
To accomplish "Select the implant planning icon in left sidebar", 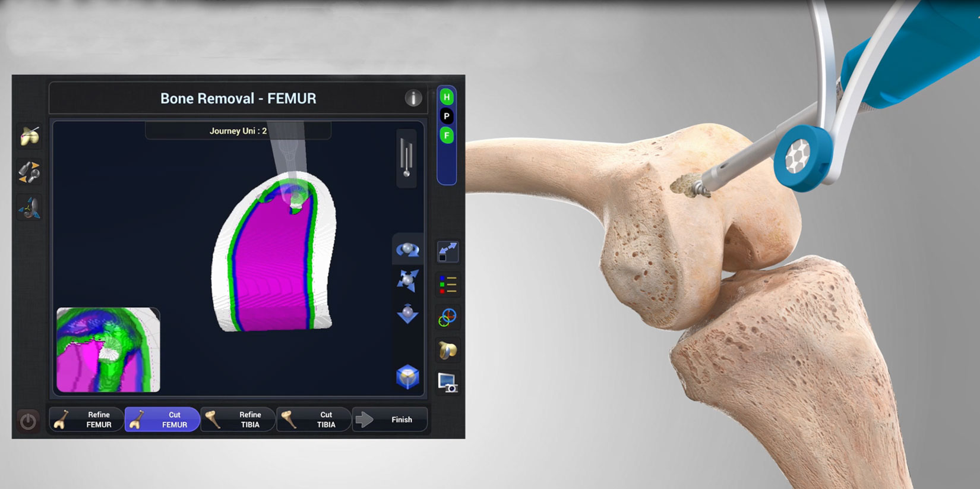I will click(29, 136).
